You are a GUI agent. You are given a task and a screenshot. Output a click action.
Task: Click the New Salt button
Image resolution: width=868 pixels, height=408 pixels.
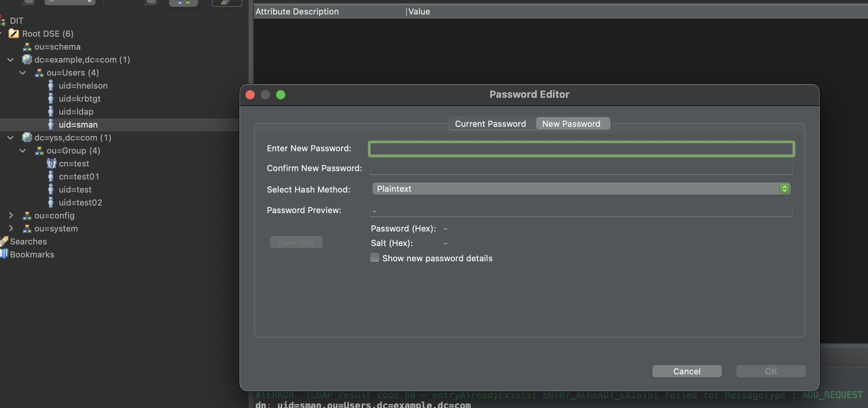(296, 242)
